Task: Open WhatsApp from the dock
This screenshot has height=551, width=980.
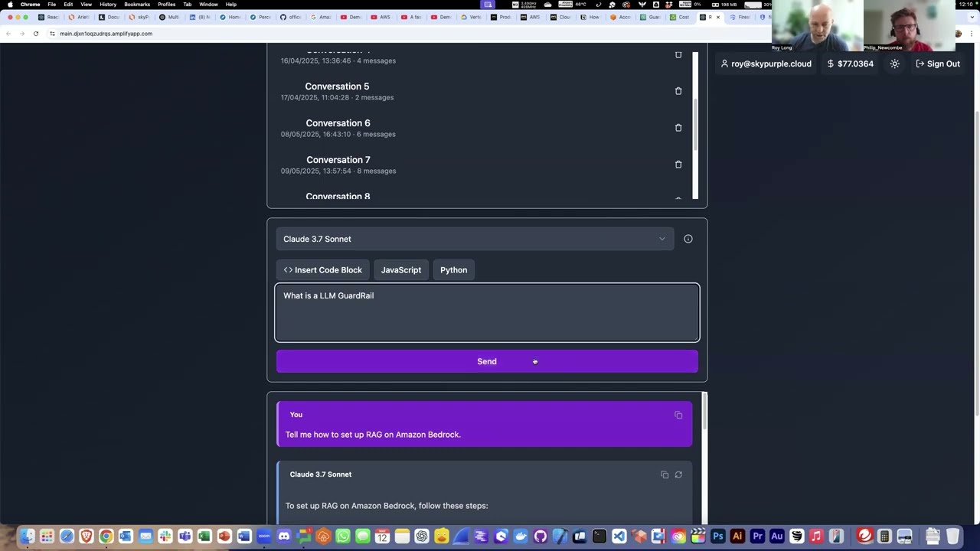Action: (x=343, y=536)
